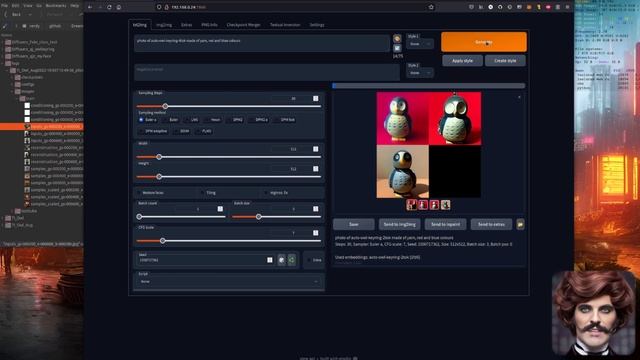
Task: Click the Batch size slider handle
Action: point(258,217)
